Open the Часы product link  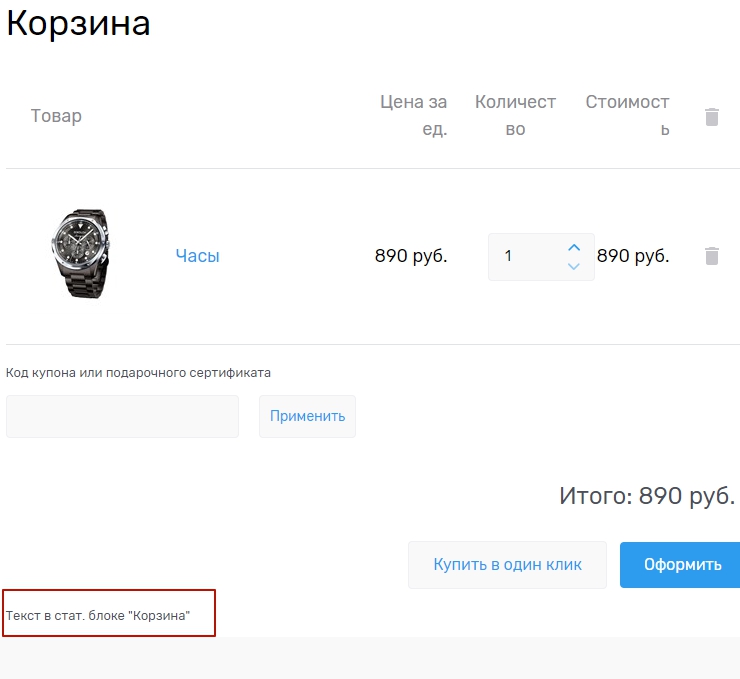197,256
